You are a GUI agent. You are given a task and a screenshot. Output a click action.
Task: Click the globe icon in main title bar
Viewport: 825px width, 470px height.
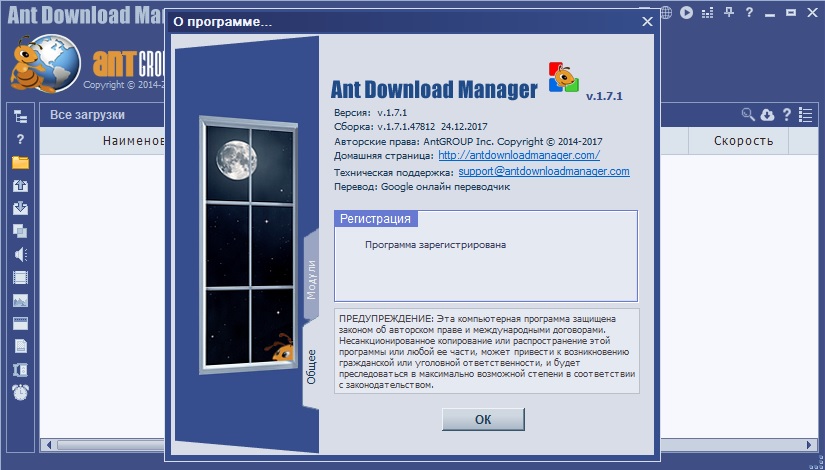(x=666, y=12)
